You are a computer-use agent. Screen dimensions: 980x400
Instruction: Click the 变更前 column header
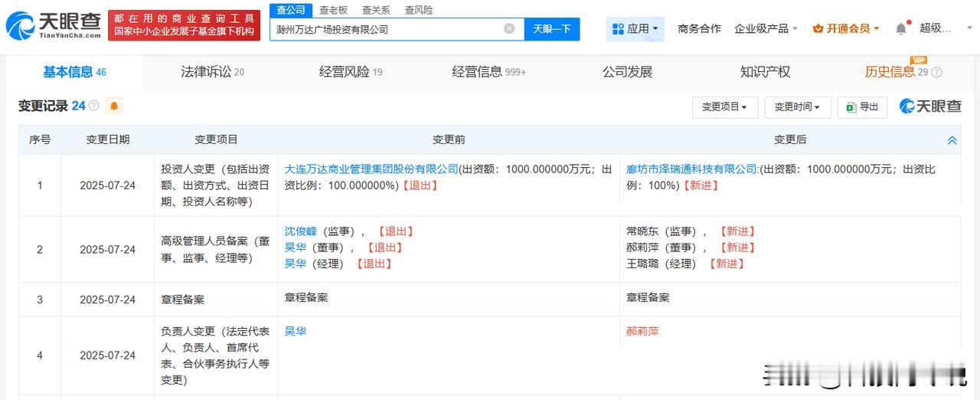coord(449,139)
